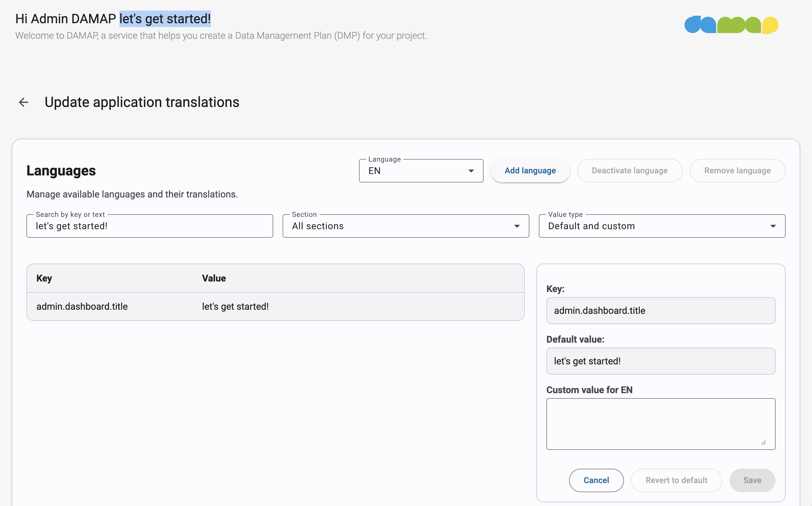Click the Add language button

[530, 171]
